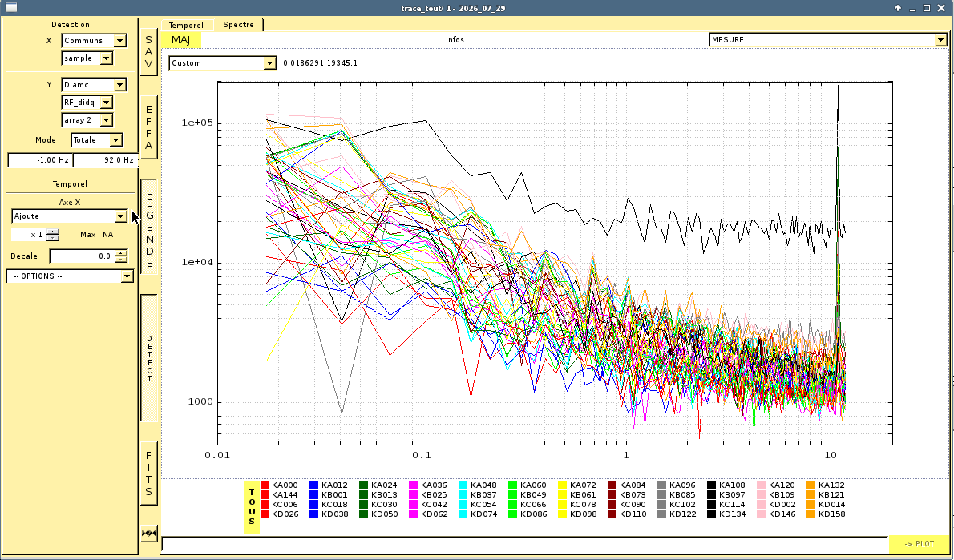This screenshot has width=954, height=560.
Task: Click the Decale value input field
Action: [82, 256]
